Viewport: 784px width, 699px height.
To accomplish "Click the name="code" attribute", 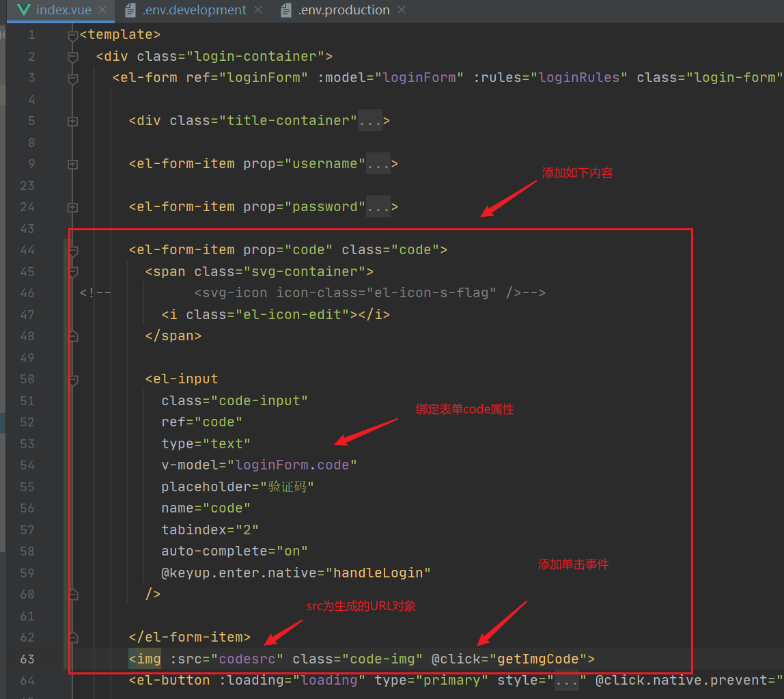I will [x=206, y=508].
